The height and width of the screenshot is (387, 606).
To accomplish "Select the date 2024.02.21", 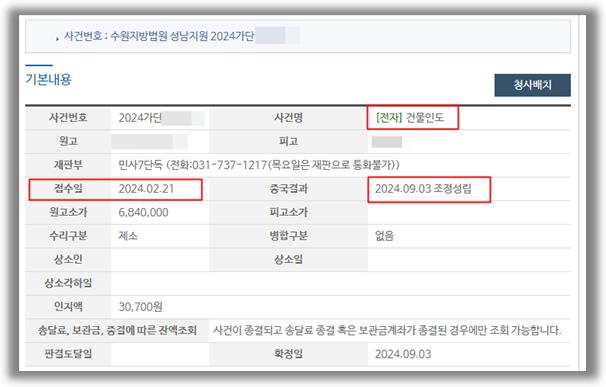I will 146,189.
